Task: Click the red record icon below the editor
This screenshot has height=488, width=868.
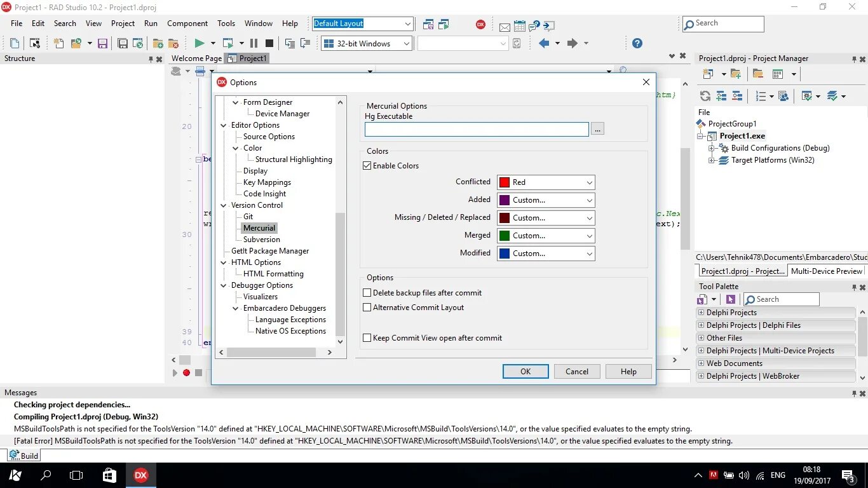Action: 186,373
